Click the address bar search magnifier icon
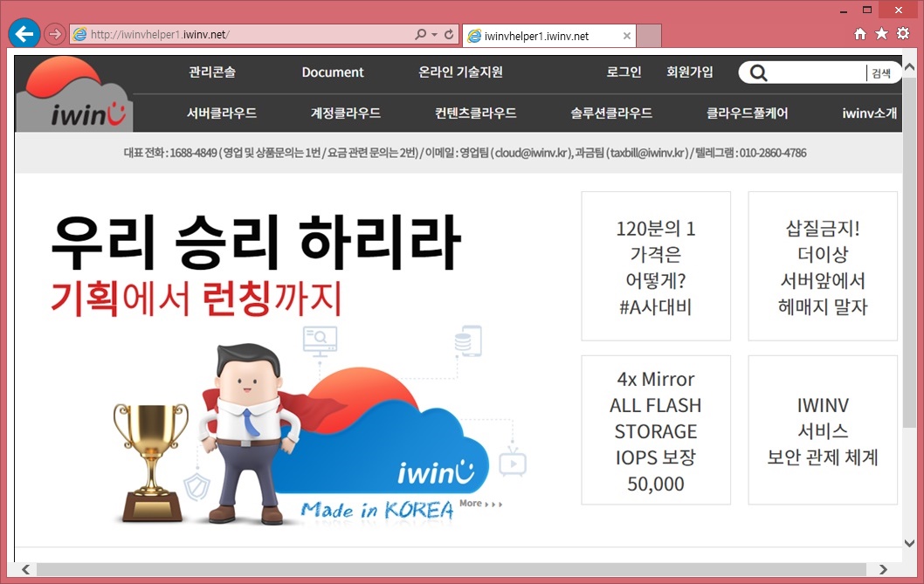This screenshot has width=924, height=584. (420, 34)
